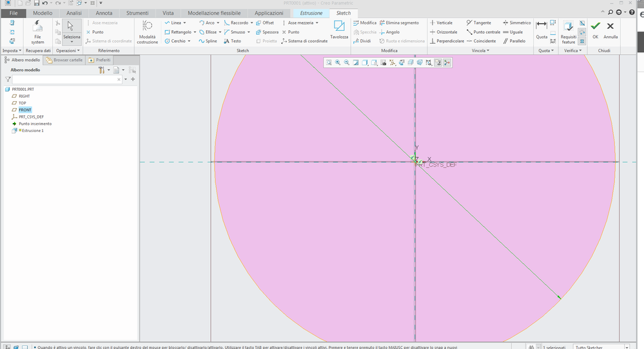Save the model from quick access toolbar
The image size is (644, 349).
[37, 3]
